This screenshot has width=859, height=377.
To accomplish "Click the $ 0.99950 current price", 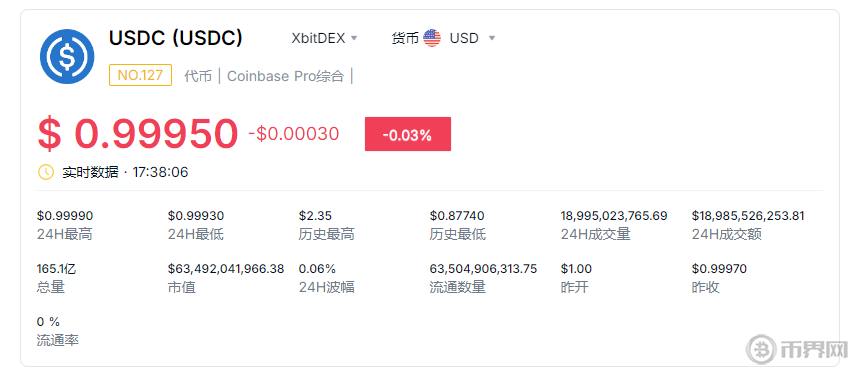I will (138, 134).
